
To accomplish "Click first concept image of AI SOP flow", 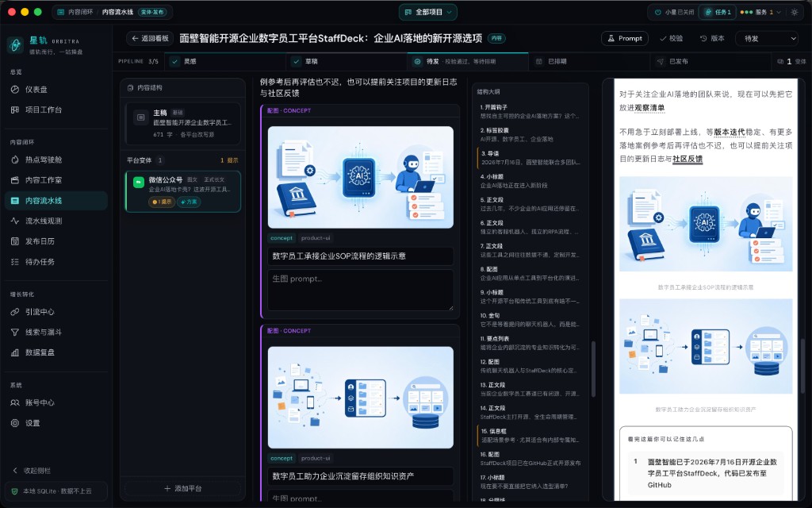I will pyautogui.click(x=361, y=177).
